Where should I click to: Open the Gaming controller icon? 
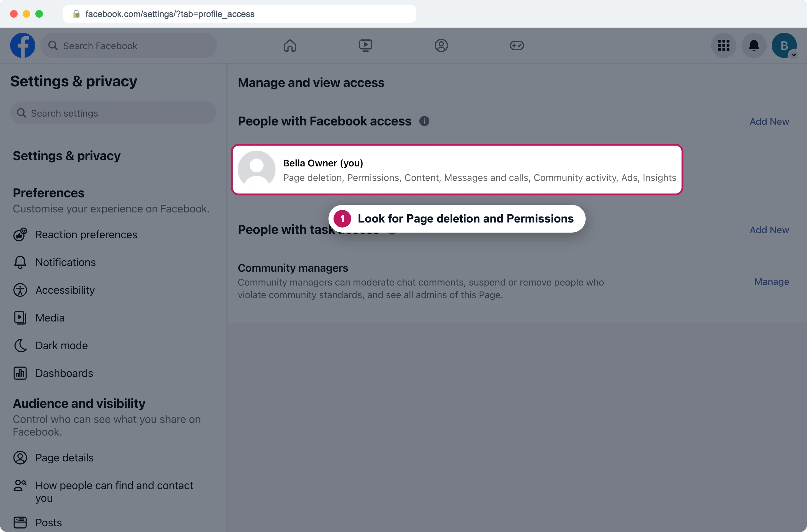coord(517,45)
